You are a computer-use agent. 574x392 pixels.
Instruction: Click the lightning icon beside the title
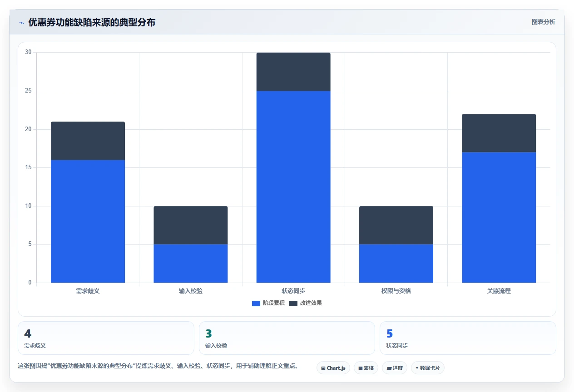click(x=21, y=22)
